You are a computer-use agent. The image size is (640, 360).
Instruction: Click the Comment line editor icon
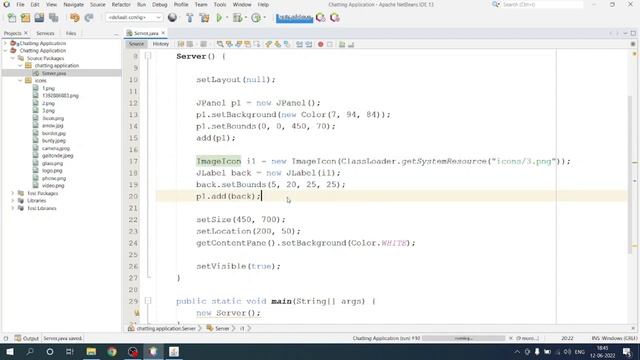(342, 44)
